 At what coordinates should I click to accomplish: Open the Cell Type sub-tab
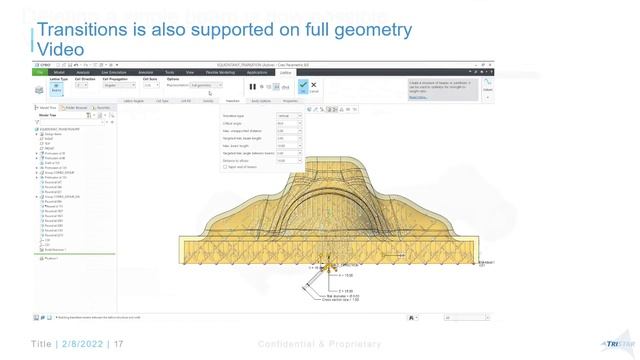point(162,101)
